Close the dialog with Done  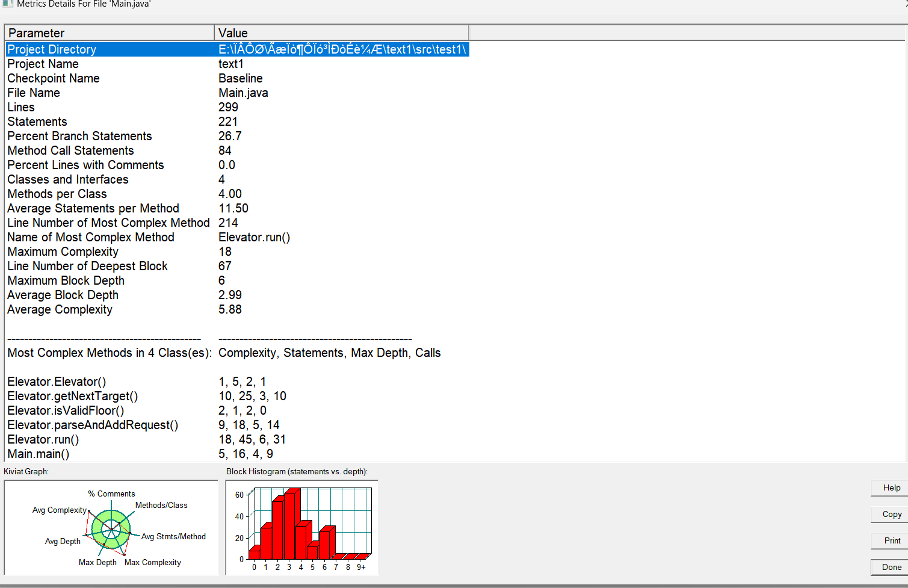click(x=891, y=568)
